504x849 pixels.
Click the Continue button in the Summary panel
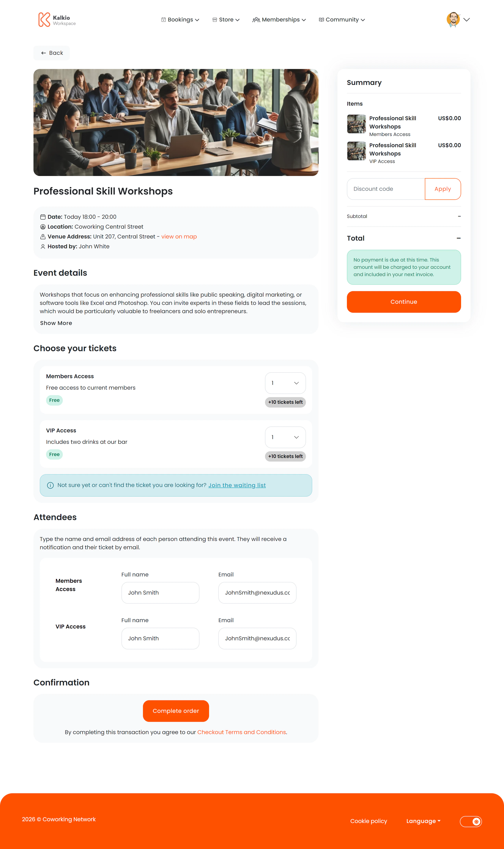click(x=403, y=302)
